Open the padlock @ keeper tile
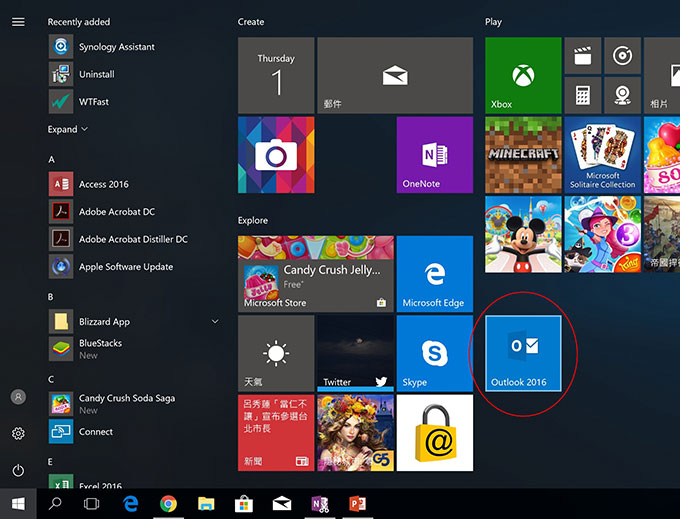 tap(435, 433)
